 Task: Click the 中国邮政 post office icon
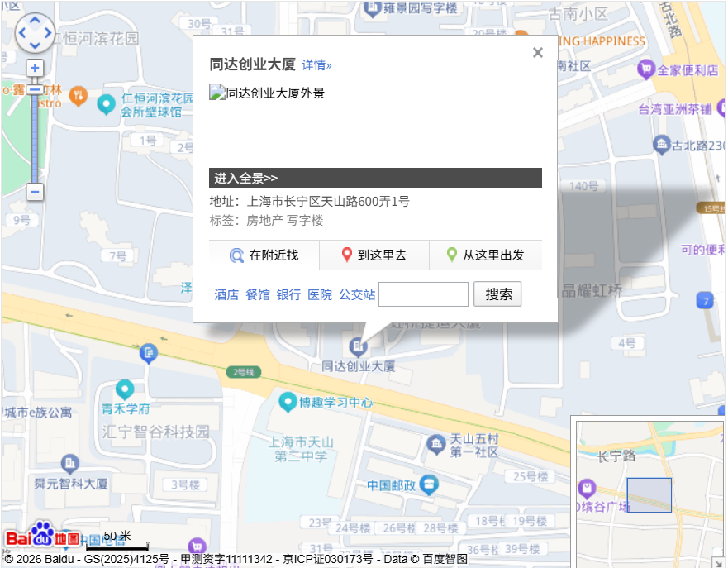[x=429, y=484]
